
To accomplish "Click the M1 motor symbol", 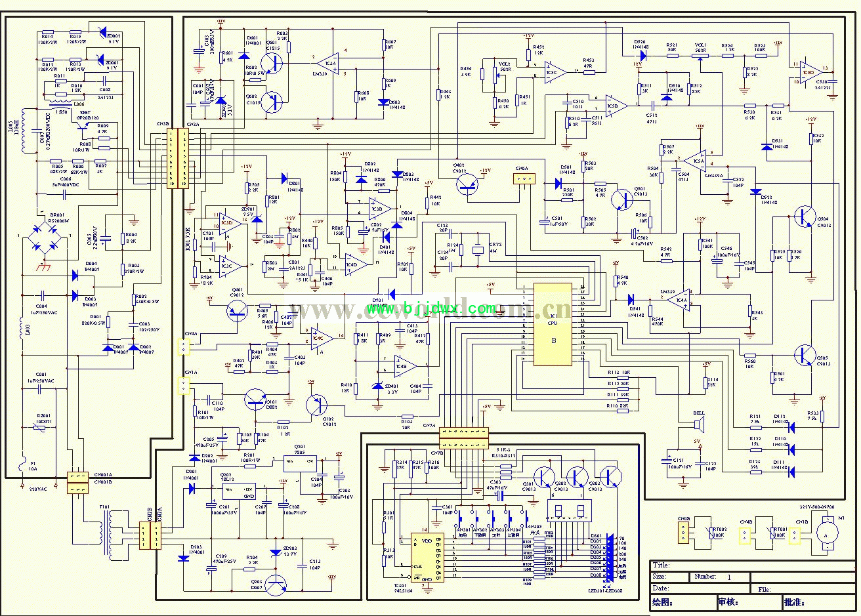I will pos(826,531).
